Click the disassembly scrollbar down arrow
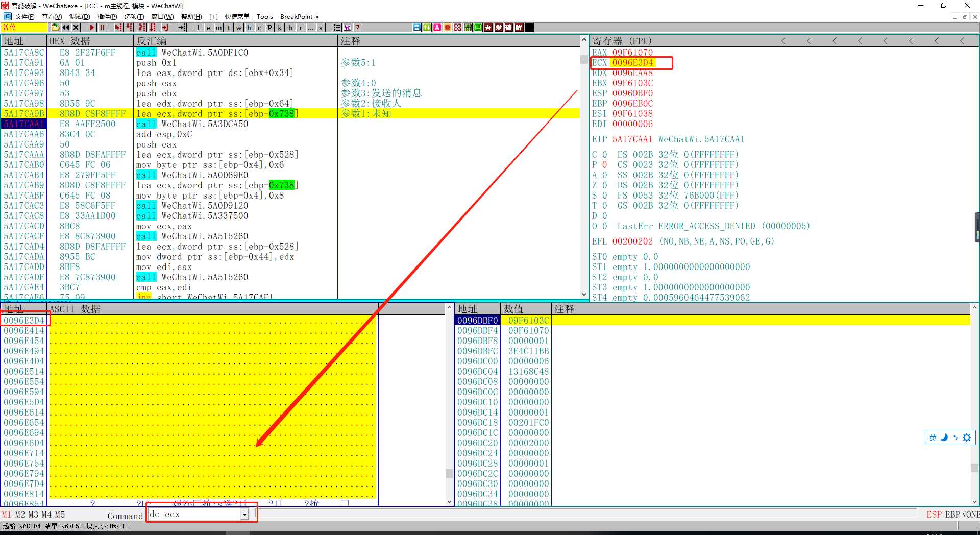The height and width of the screenshot is (535, 980). (584, 295)
